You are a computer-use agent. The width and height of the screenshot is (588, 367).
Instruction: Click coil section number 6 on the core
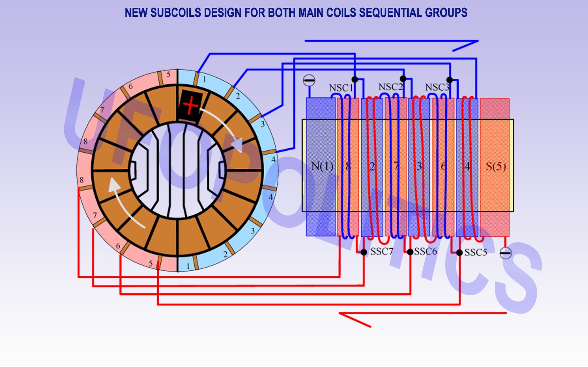pyautogui.click(x=443, y=166)
